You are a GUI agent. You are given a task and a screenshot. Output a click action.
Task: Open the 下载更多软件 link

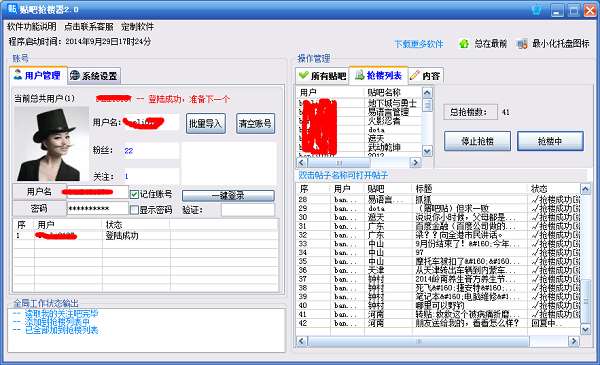click(x=419, y=44)
